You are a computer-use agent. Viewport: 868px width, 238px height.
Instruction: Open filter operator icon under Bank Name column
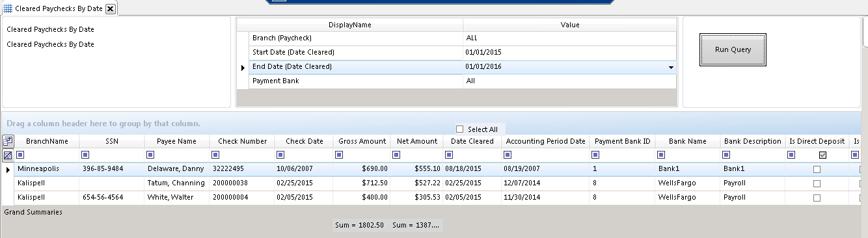661,155
